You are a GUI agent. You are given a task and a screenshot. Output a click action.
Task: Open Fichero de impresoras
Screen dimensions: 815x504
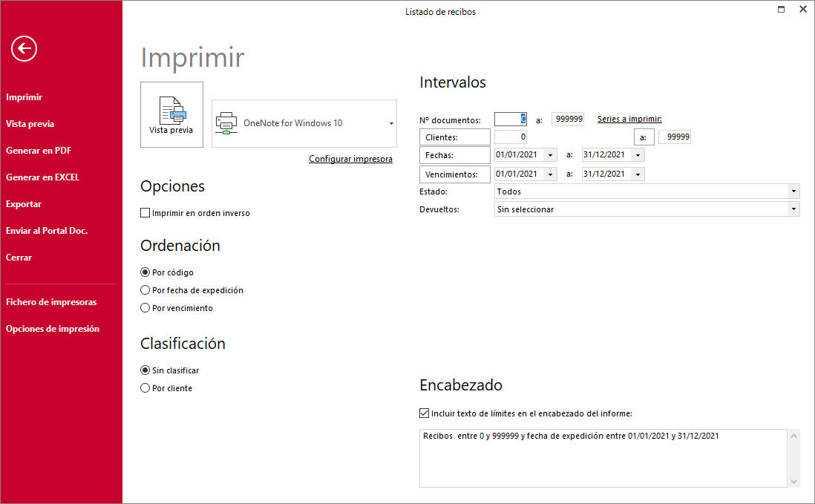coord(51,302)
